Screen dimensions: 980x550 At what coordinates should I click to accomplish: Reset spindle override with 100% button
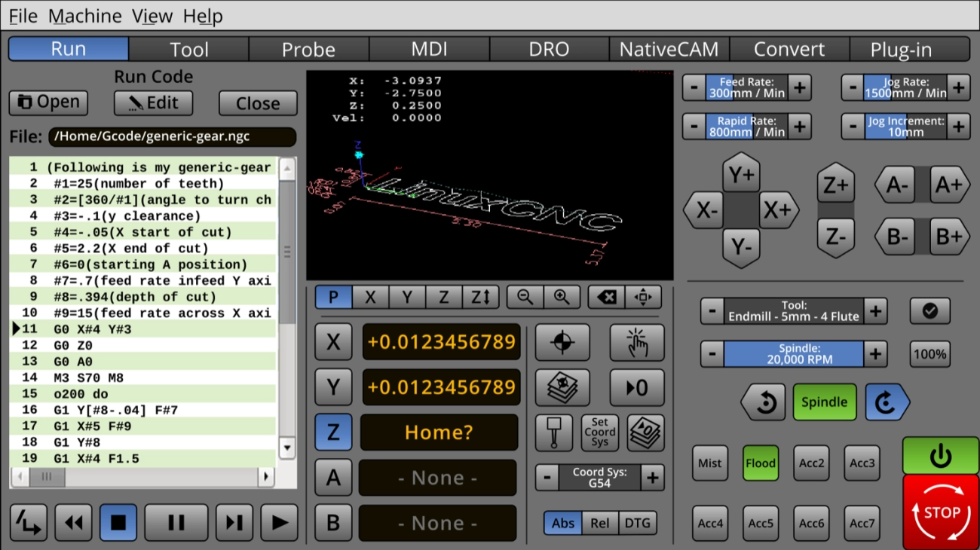tap(929, 353)
